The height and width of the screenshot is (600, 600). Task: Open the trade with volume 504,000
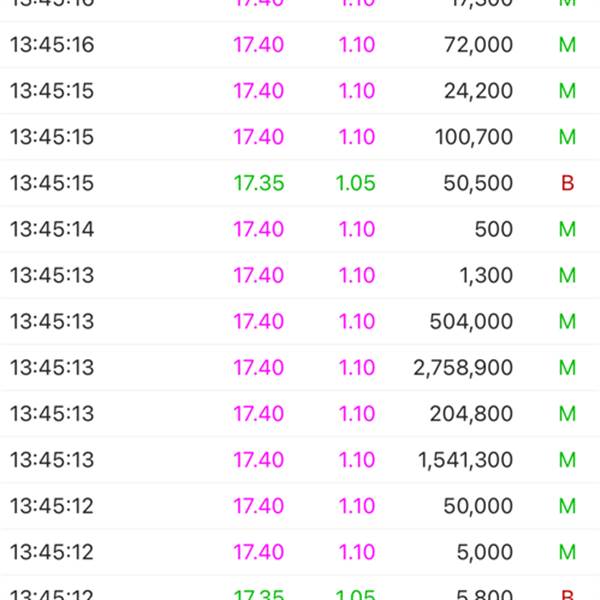(300, 321)
